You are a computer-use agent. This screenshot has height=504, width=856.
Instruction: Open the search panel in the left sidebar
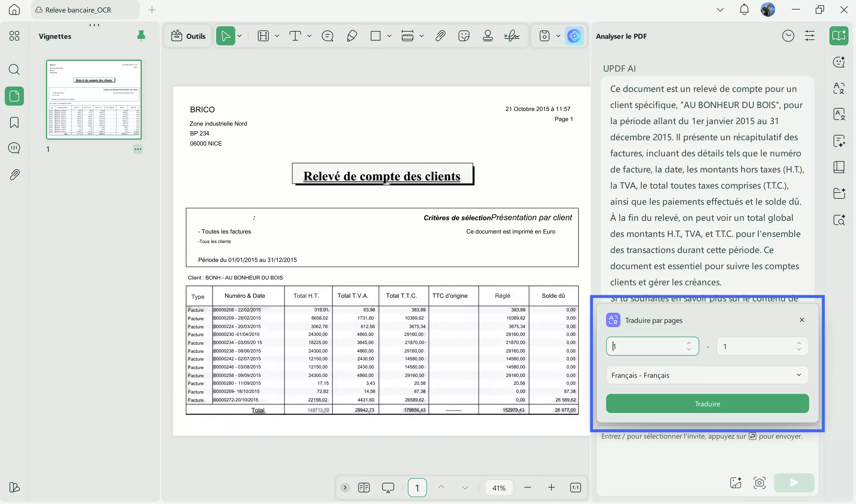click(x=14, y=70)
